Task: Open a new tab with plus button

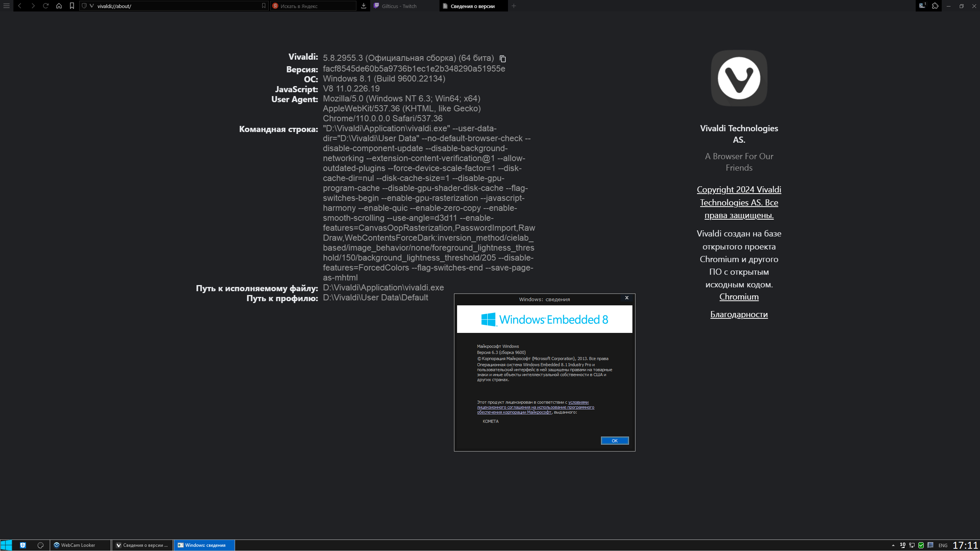Action: (x=514, y=6)
